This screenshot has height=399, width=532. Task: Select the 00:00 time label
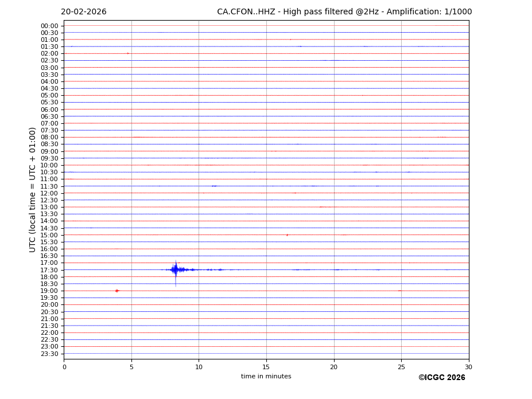click(49, 26)
